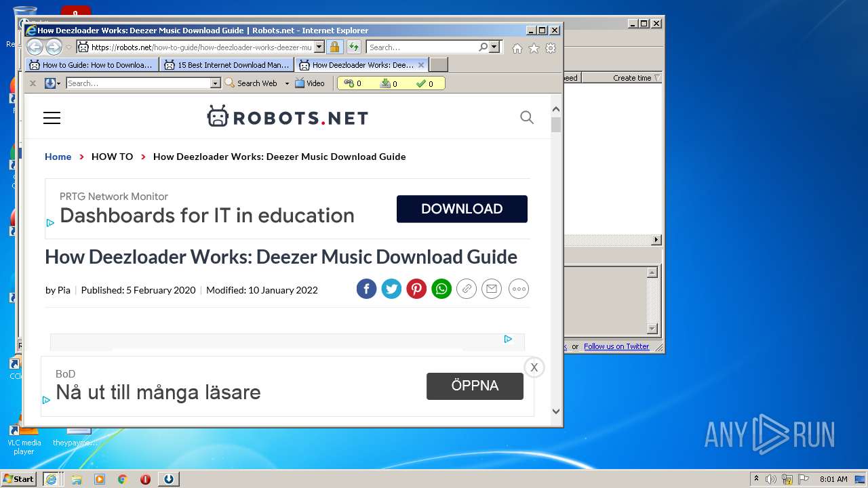Share article on Facebook
Screen dimensions: 868x488
366,289
